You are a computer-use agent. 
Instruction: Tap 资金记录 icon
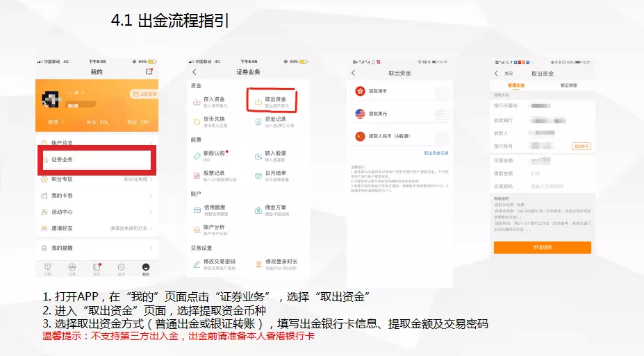[x=258, y=121]
